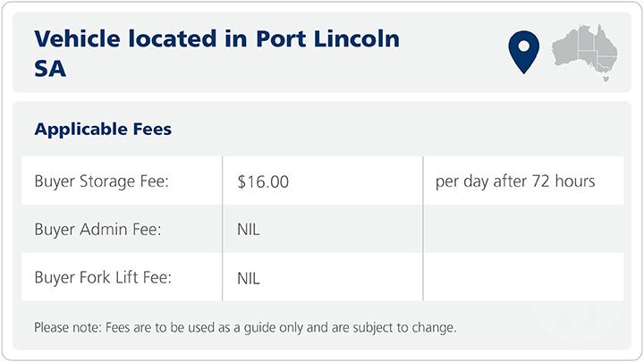Click "per day after 72 hours" text
Viewport: 644px width, 362px height.
point(515,181)
